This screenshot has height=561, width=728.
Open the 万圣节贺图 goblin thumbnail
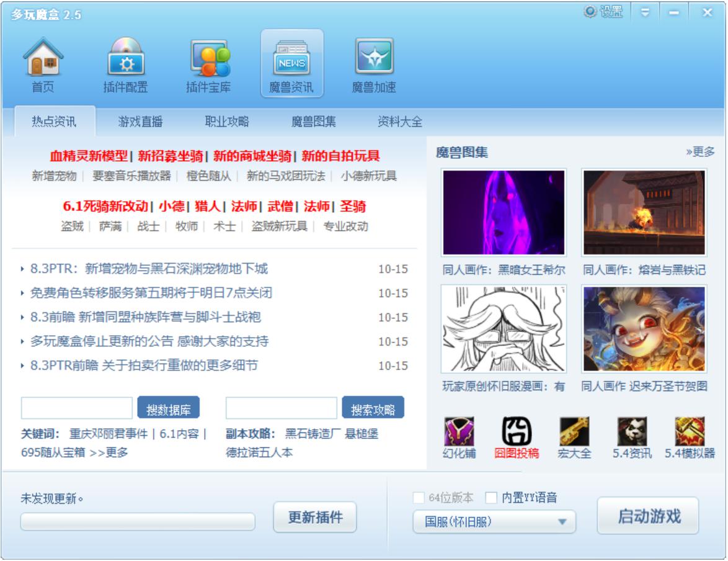click(644, 329)
